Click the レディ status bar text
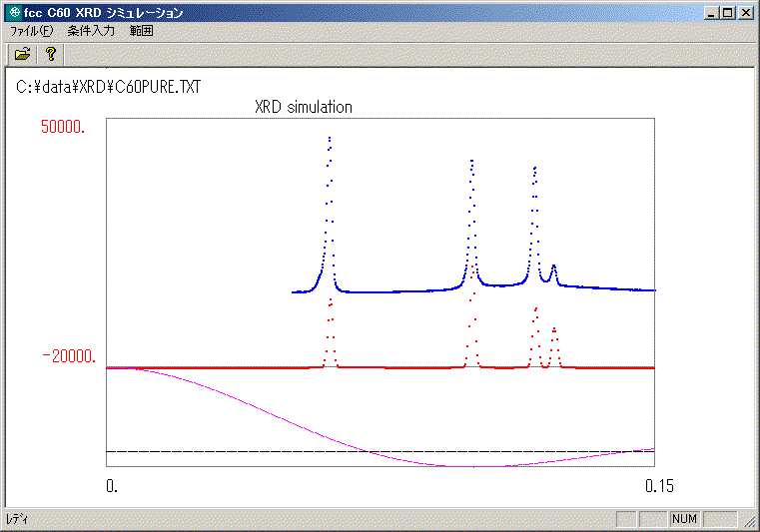This screenshot has height=532, width=760. [x=17, y=519]
